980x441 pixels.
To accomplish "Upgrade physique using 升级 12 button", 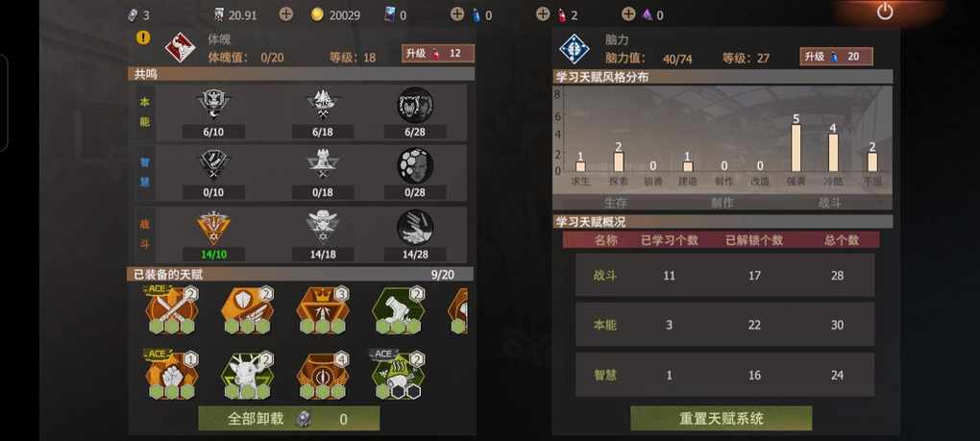I will click(x=437, y=54).
